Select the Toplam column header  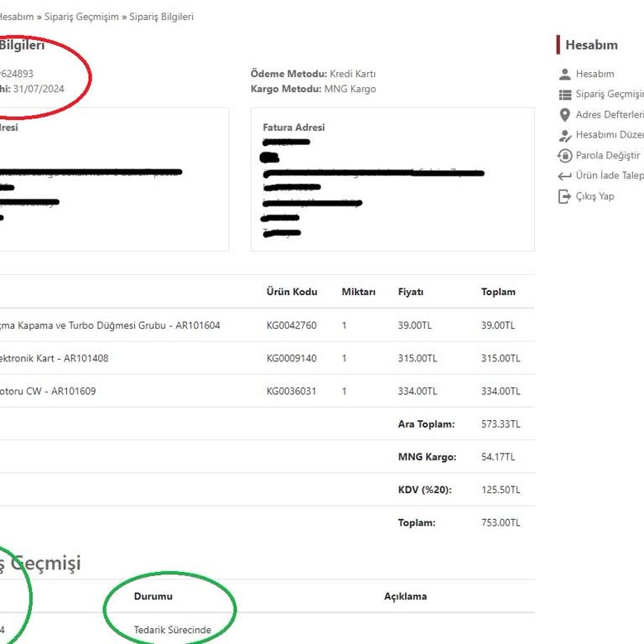[x=498, y=292]
